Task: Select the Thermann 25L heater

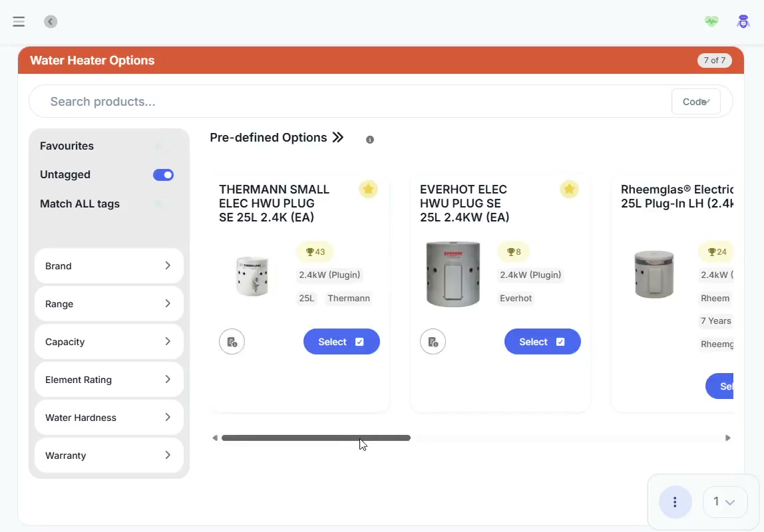Action: (x=341, y=342)
